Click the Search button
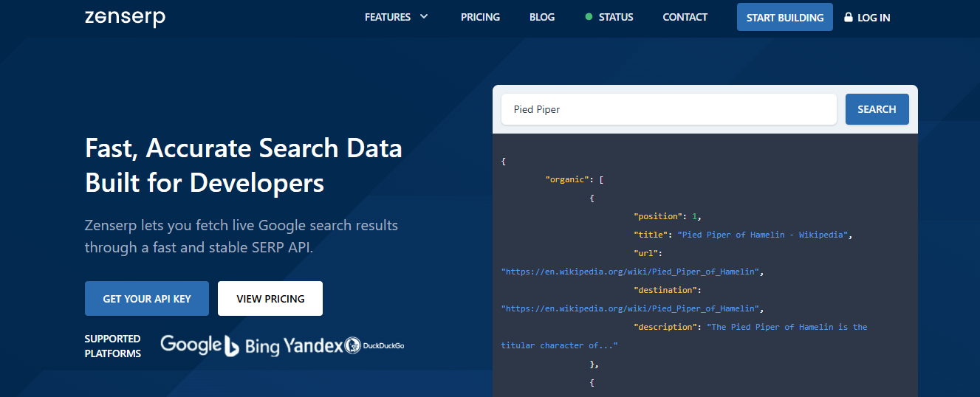The width and height of the screenshot is (980, 397). [877, 109]
